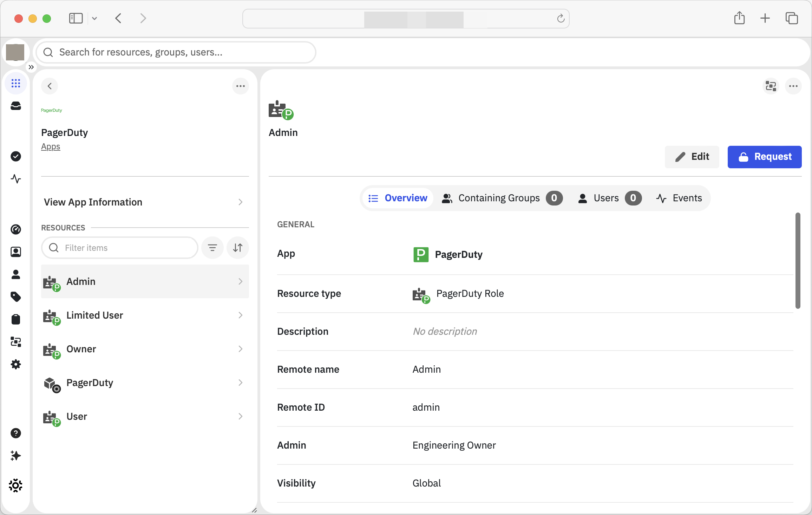The height and width of the screenshot is (515, 812).
Task: Open the large settings gear at sidebar bottom
Action: [16, 485]
